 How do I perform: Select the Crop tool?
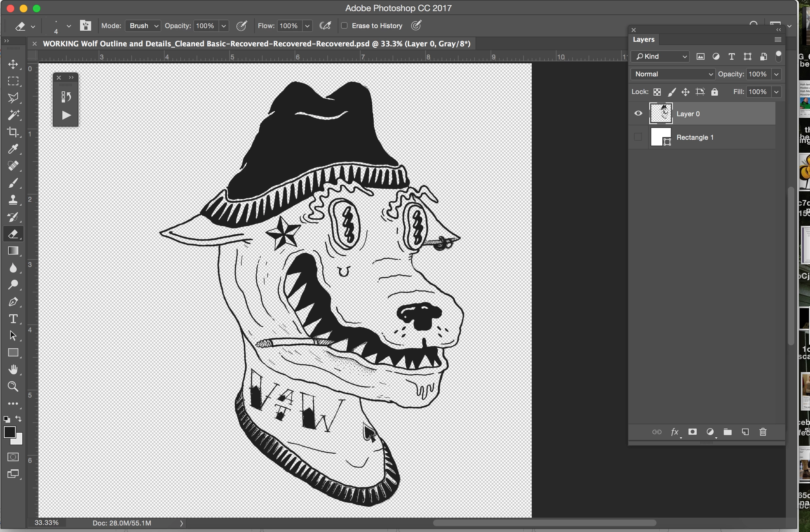click(x=13, y=132)
